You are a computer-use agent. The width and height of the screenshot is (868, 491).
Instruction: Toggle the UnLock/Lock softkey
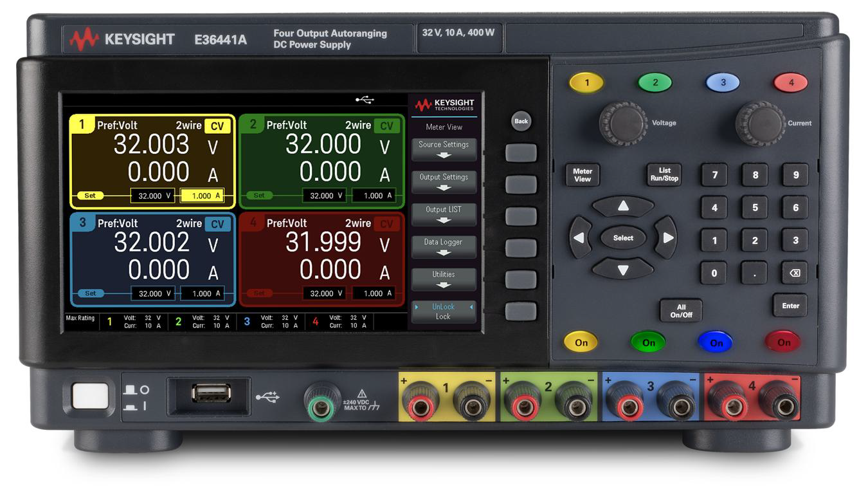(x=444, y=311)
